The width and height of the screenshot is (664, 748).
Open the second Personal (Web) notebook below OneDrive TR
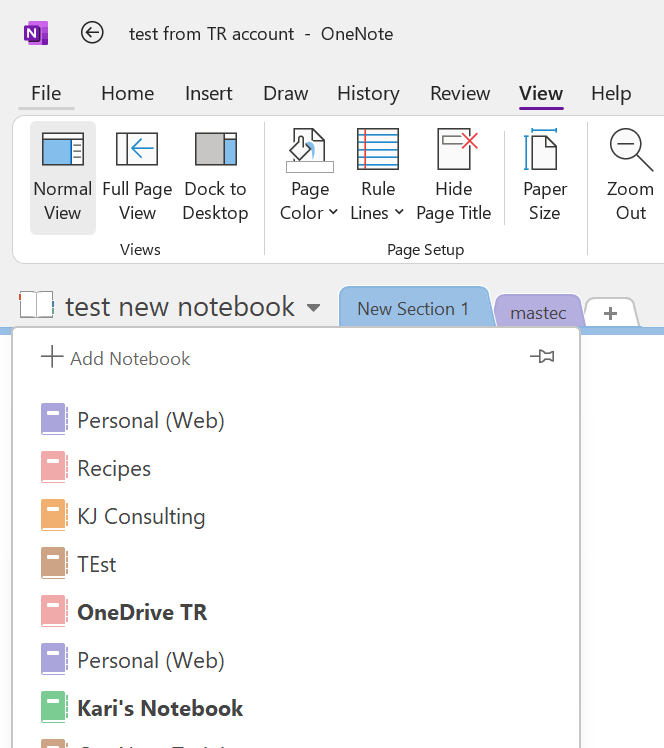(x=296, y=660)
